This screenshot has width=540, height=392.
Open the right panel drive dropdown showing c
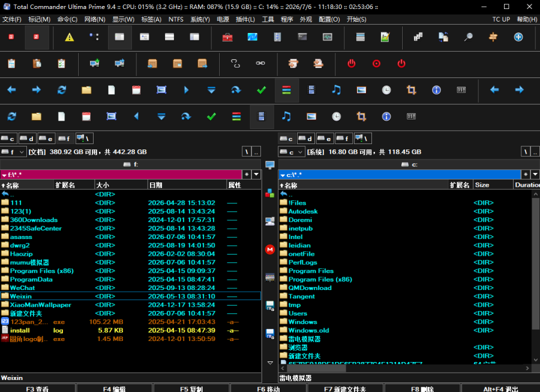[x=292, y=152]
